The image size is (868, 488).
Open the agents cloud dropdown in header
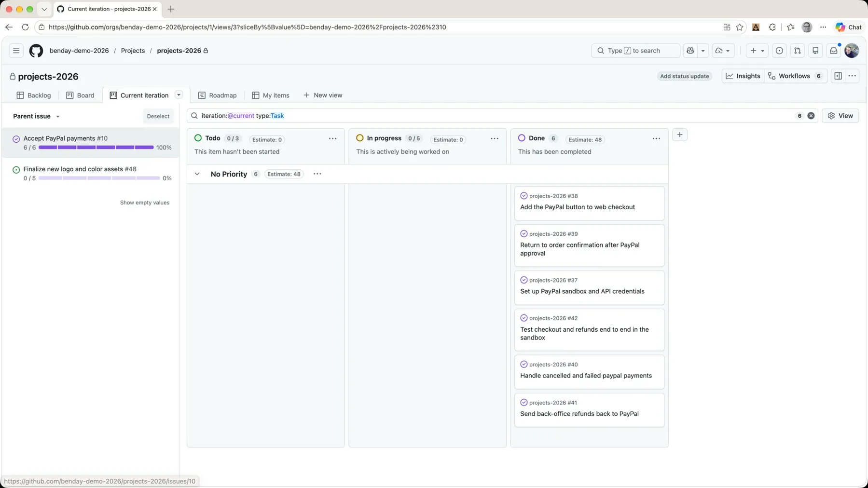pos(723,51)
